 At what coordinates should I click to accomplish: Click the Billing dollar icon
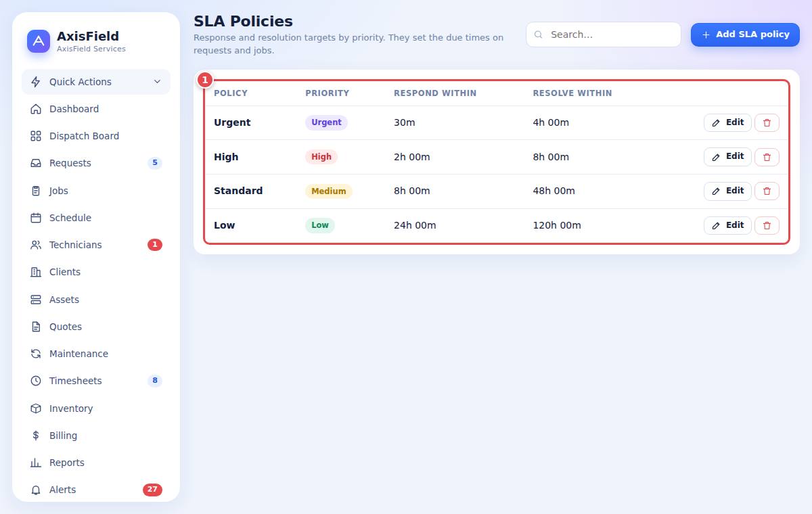36,436
